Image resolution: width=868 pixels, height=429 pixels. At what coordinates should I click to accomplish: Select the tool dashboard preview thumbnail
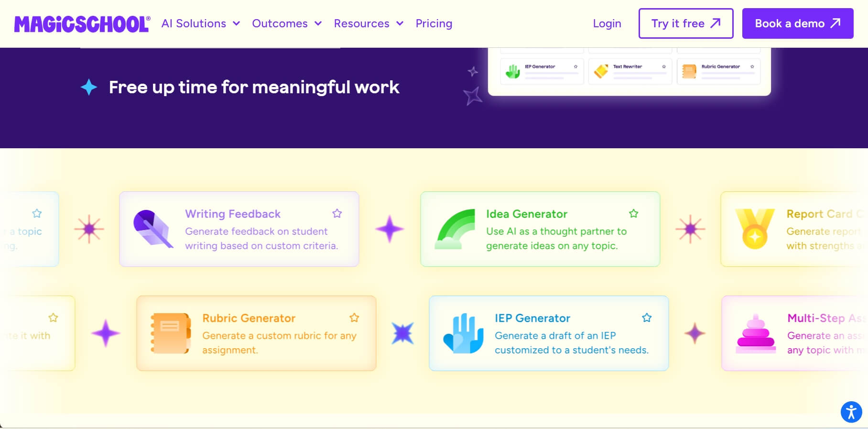tap(629, 71)
